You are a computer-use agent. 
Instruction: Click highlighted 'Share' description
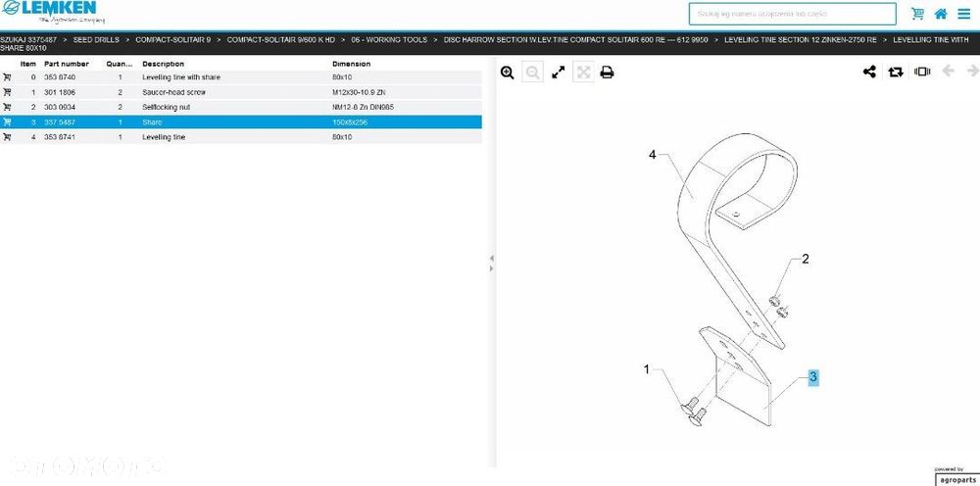coord(152,122)
